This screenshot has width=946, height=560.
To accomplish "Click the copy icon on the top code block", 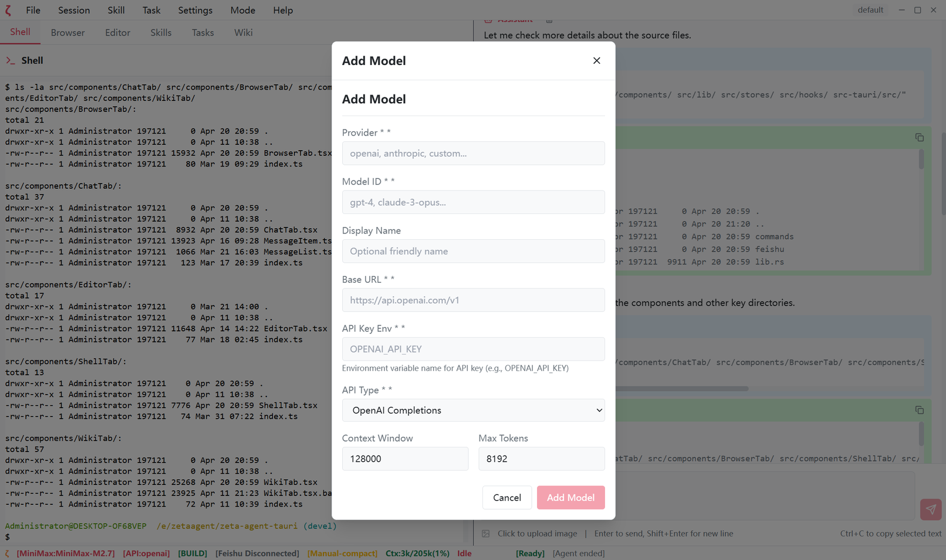I will click(x=920, y=137).
